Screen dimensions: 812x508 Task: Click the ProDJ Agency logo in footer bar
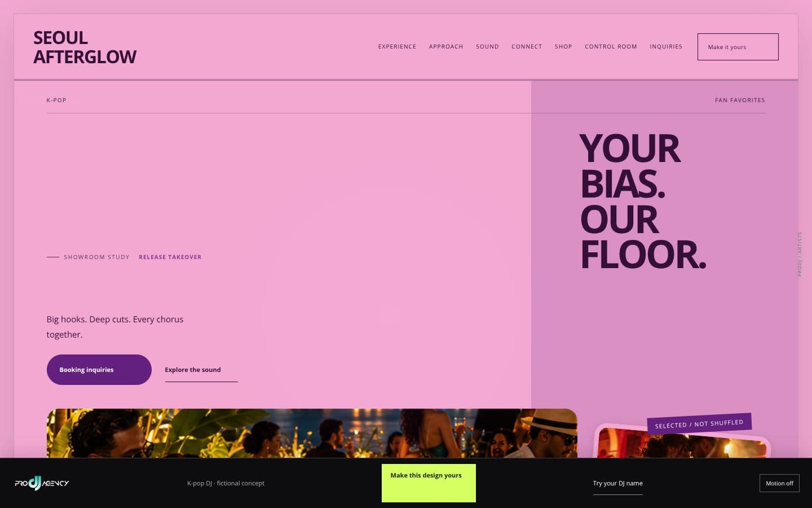[x=42, y=483]
